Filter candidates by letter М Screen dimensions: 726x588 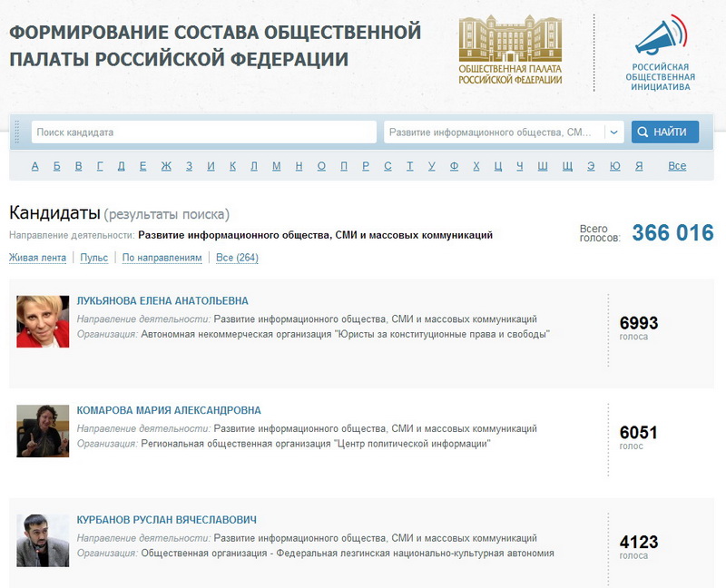(277, 166)
